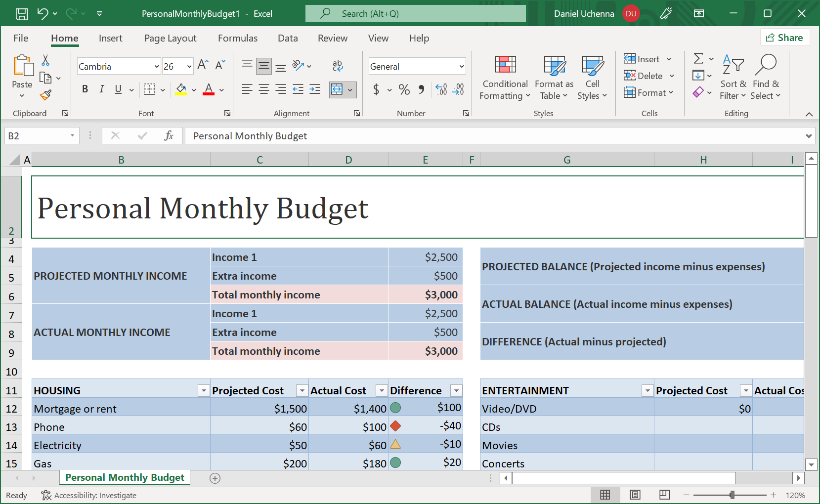Open the Page Layout tab

[x=170, y=39]
